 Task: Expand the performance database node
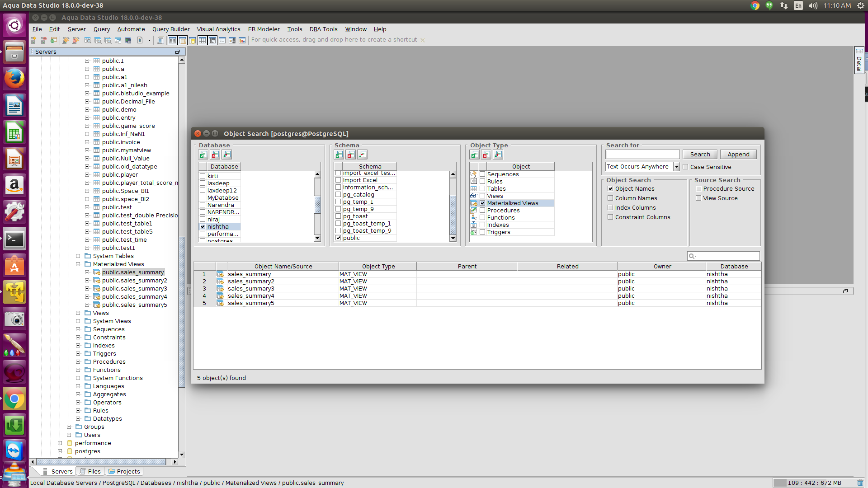point(60,443)
